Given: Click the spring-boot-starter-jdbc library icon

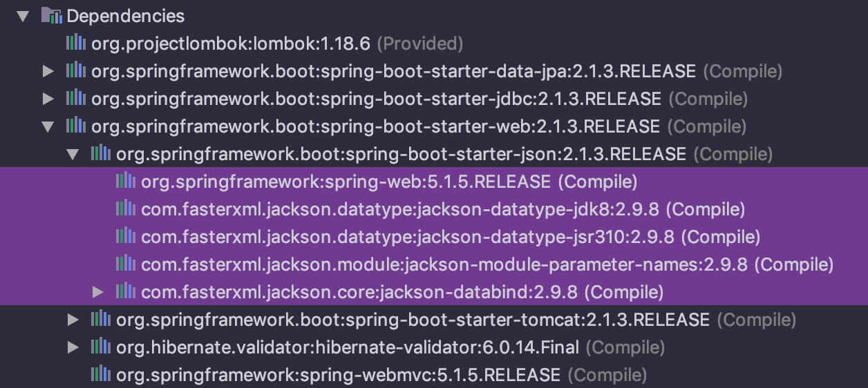Looking at the screenshot, I should tap(76, 99).
